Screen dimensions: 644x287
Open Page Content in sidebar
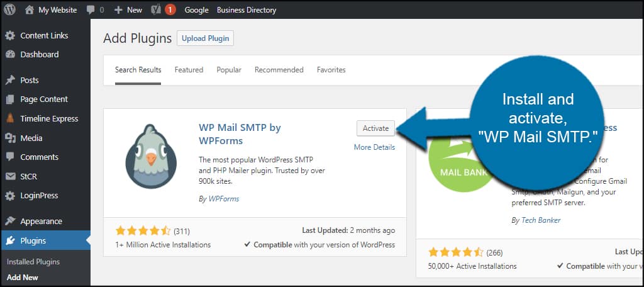[45, 99]
